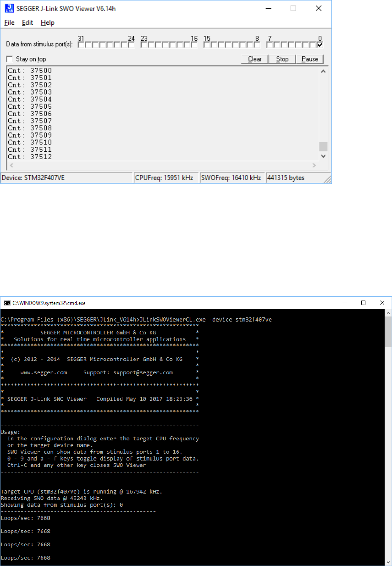Image resolution: width=392 pixels, height=566 pixels.
Task: Click SWO output horizontal scrollbar left arrow
Action: (11, 165)
